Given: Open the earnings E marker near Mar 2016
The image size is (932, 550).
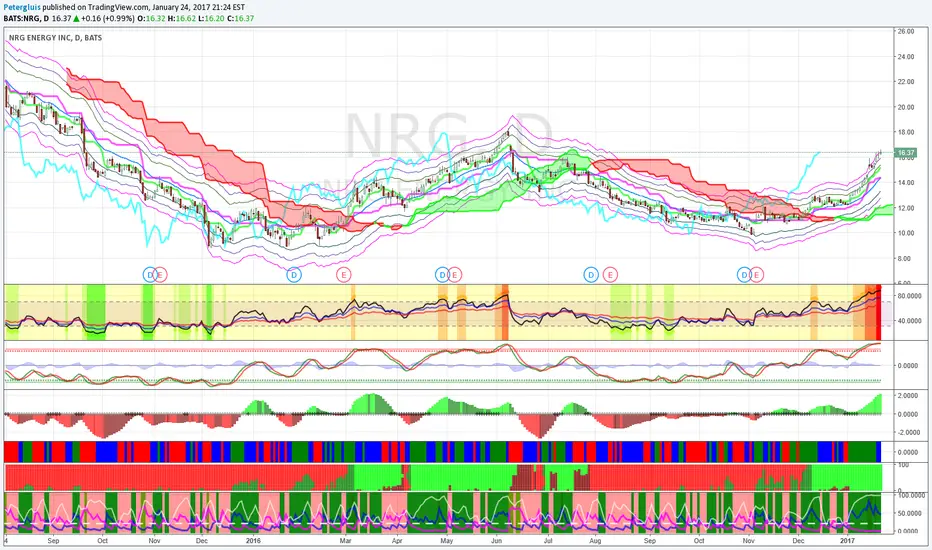Looking at the screenshot, I should tap(344, 275).
